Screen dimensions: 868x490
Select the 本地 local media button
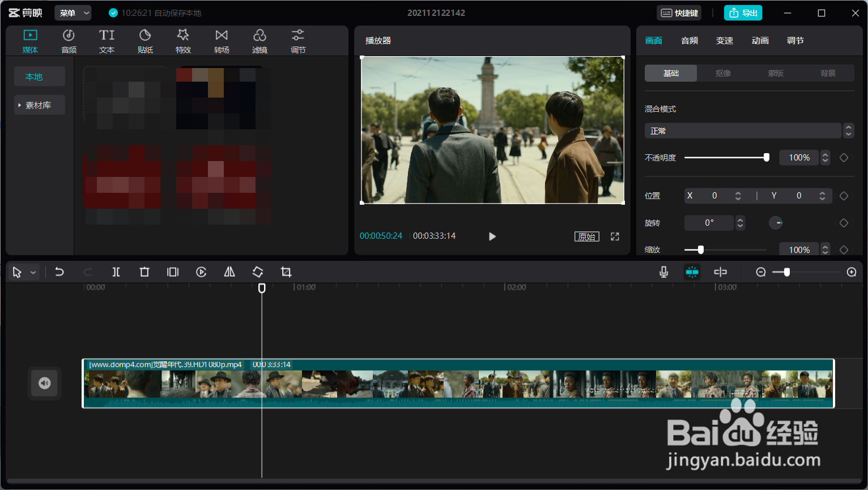click(40, 77)
